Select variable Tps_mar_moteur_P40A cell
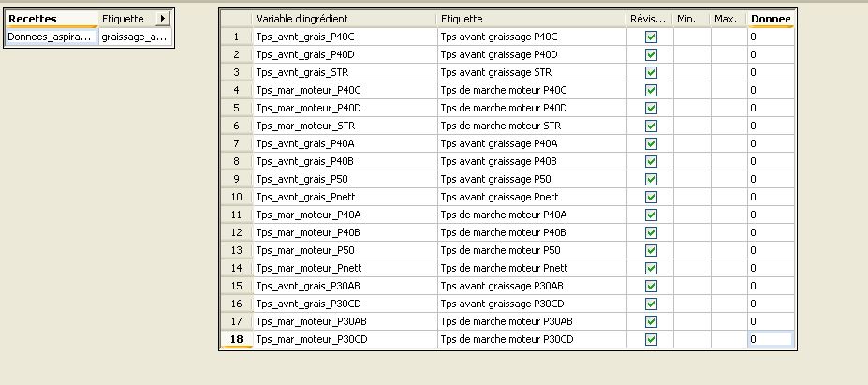 click(345, 215)
